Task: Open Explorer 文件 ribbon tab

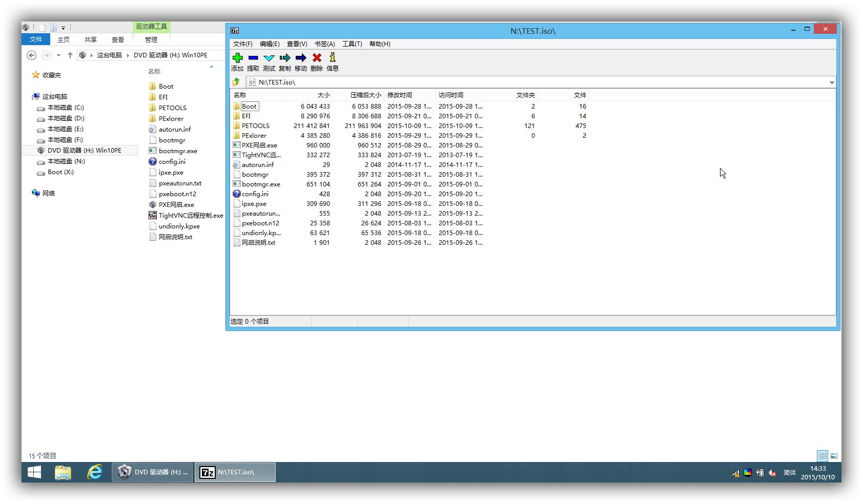Action: (36, 39)
